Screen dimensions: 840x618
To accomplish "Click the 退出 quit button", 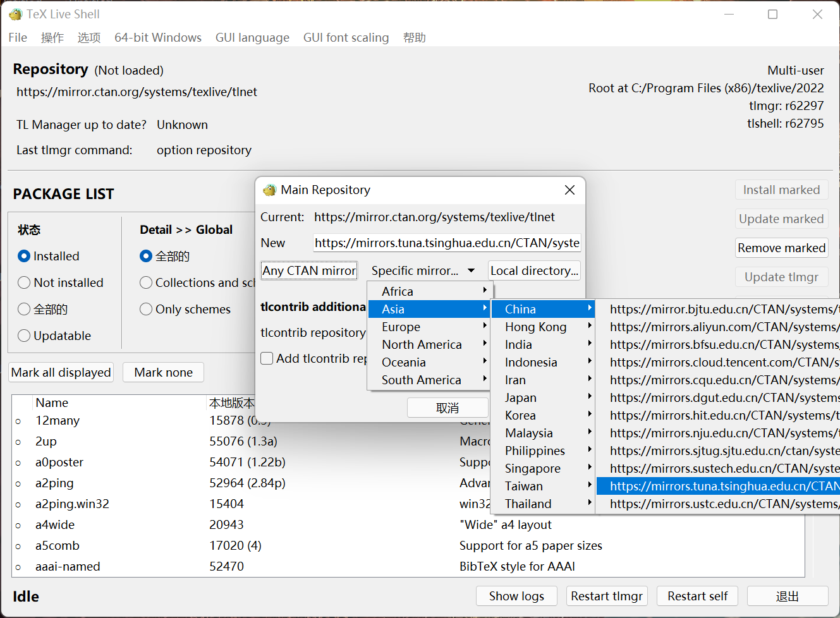I will click(x=788, y=596).
